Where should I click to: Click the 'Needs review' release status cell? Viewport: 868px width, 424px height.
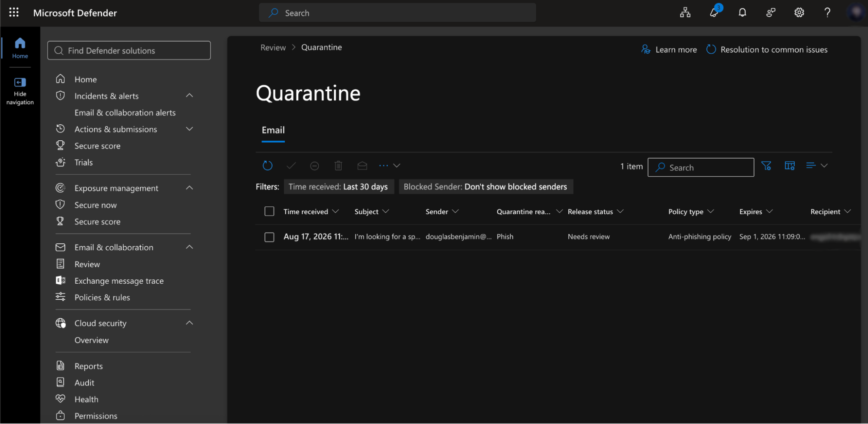(x=589, y=237)
